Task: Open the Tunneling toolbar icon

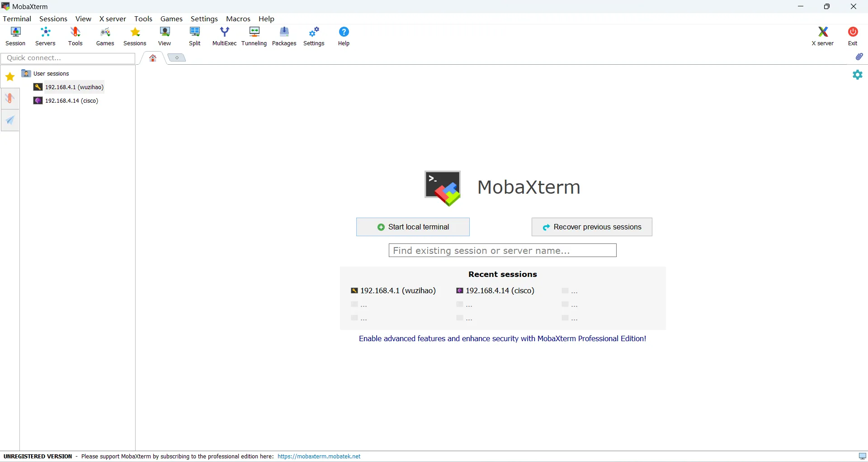Action: click(254, 36)
